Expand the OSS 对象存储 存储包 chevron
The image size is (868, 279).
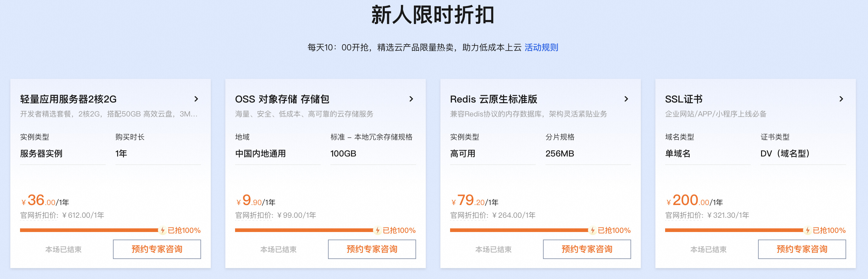411,99
